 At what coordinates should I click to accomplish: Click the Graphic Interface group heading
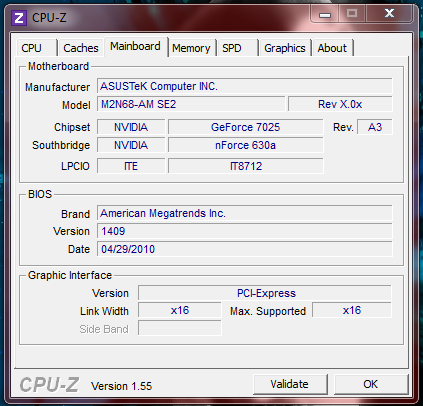[x=70, y=275]
